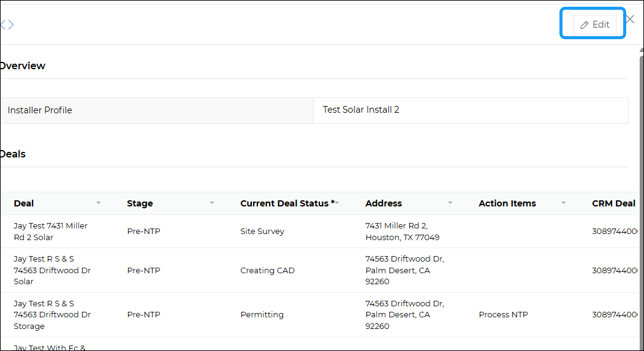The image size is (644, 351).
Task: Open the Address column dropdown arrow
Action: (450, 203)
